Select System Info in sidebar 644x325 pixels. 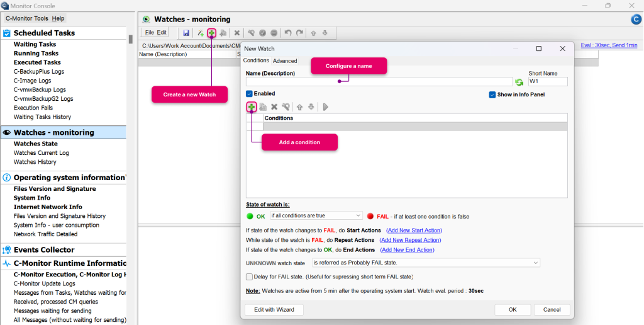(32, 198)
